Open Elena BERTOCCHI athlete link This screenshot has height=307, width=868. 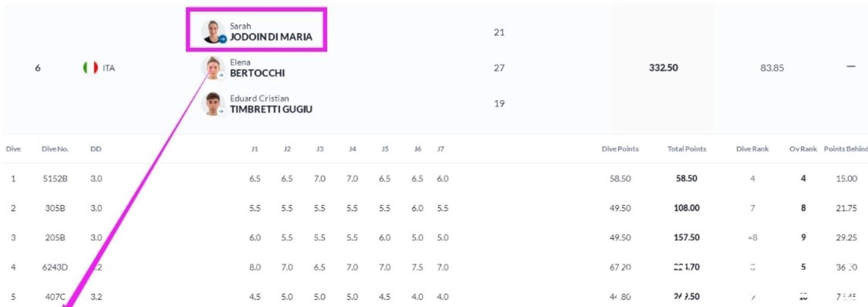pyautogui.click(x=257, y=68)
